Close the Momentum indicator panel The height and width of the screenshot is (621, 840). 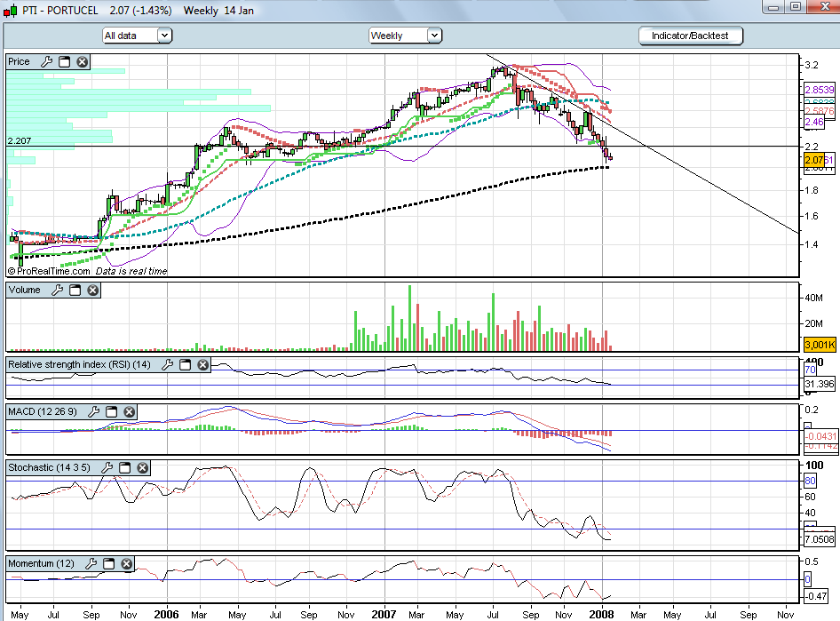click(x=126, y=563)
